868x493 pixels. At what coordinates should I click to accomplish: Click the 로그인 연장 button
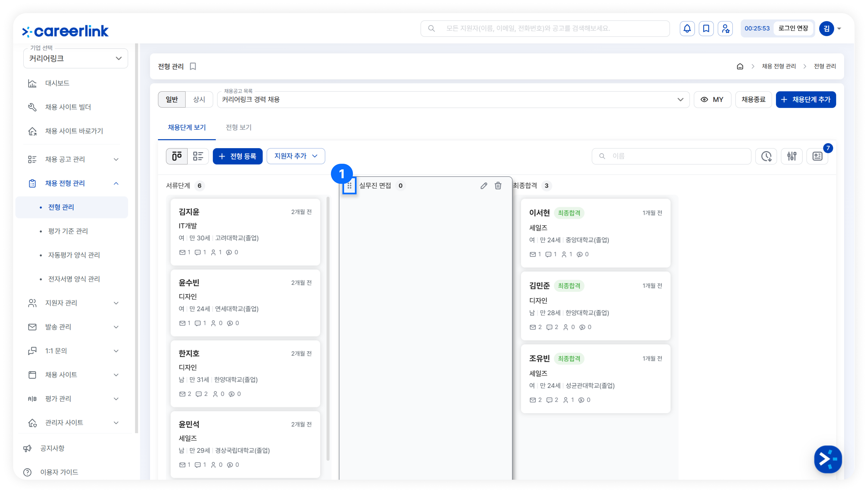793,28
